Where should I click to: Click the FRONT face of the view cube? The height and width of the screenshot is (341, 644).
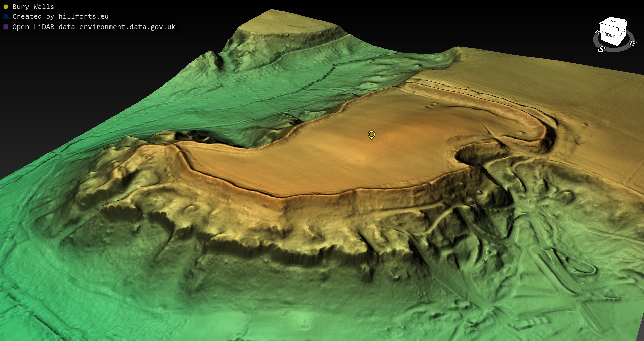point(608,35)
